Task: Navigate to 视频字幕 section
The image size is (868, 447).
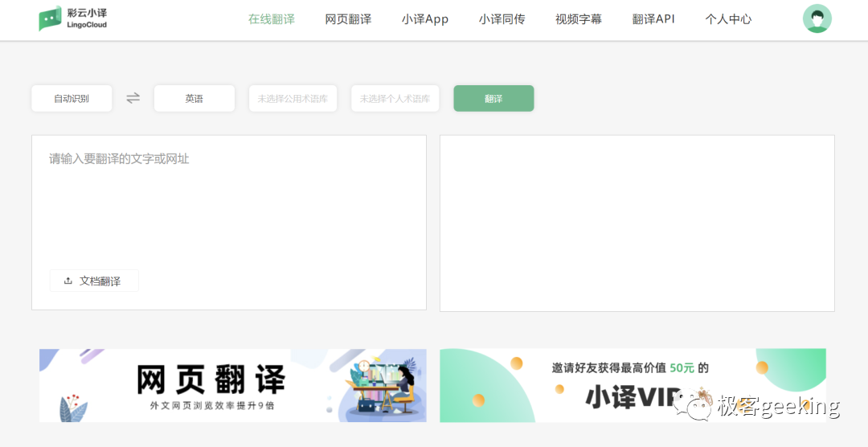Action: pos(578,19)
